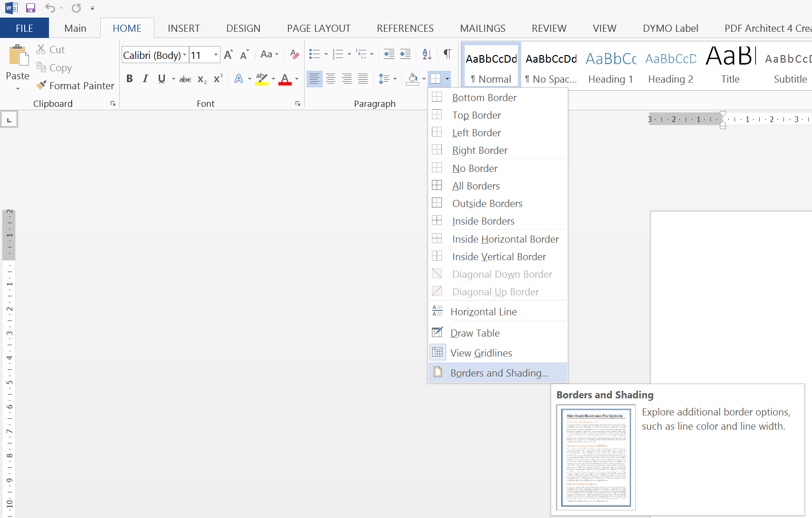
Task: Increase font size with Grow Font icon
Action: pyautogui.click(x=228, y=55)
